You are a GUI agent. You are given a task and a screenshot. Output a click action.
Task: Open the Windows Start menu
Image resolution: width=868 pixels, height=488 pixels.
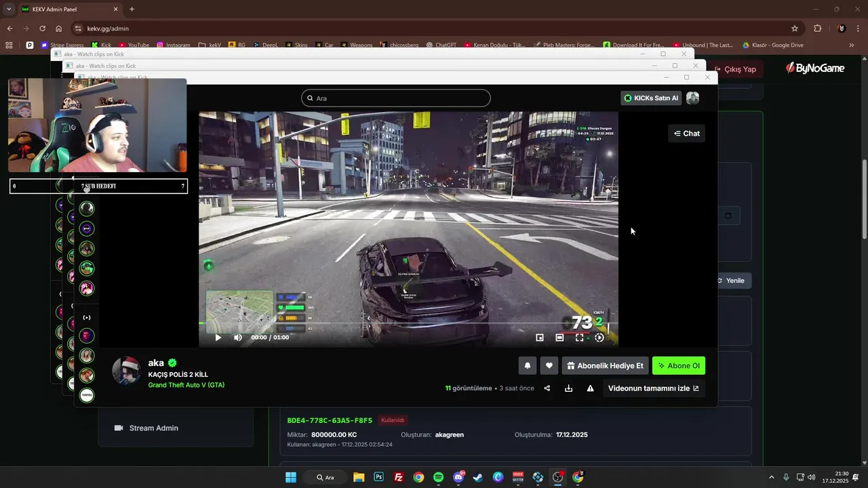291,477
